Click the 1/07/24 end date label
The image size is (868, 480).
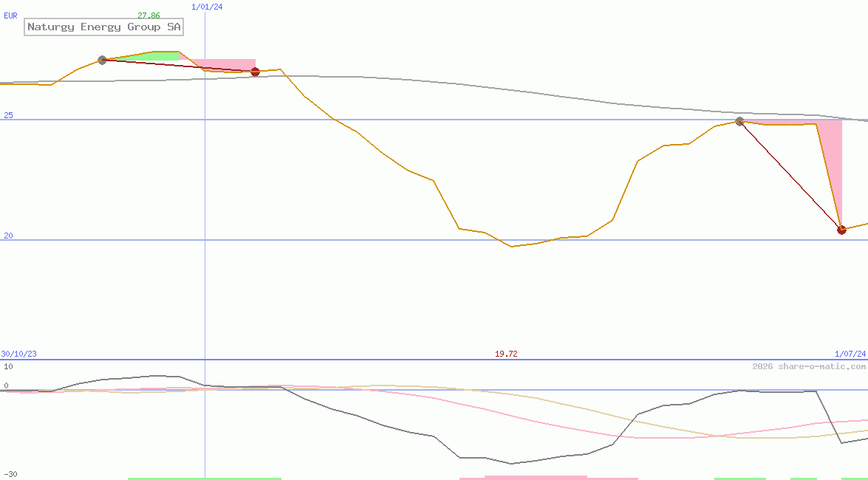[850, 354]
